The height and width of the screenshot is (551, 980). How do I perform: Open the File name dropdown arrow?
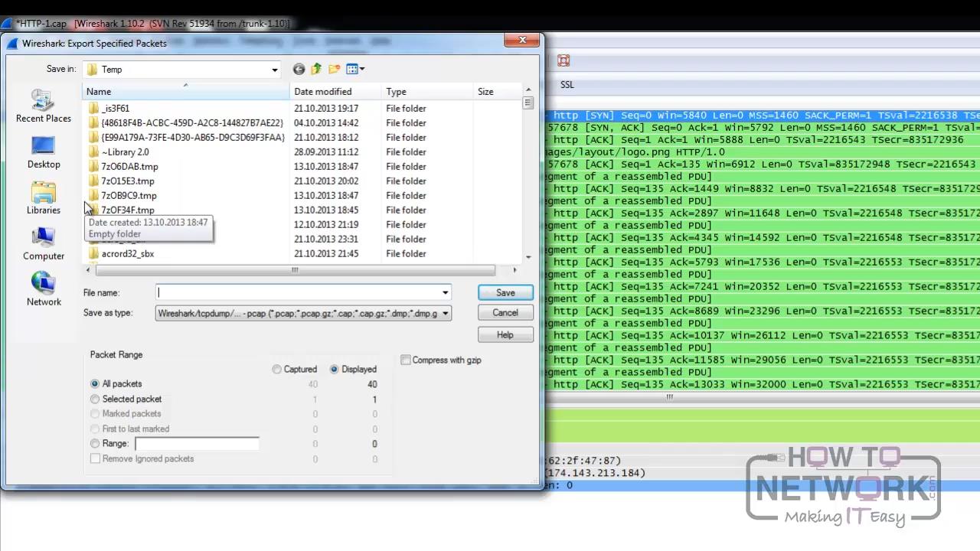coord(445,292)
